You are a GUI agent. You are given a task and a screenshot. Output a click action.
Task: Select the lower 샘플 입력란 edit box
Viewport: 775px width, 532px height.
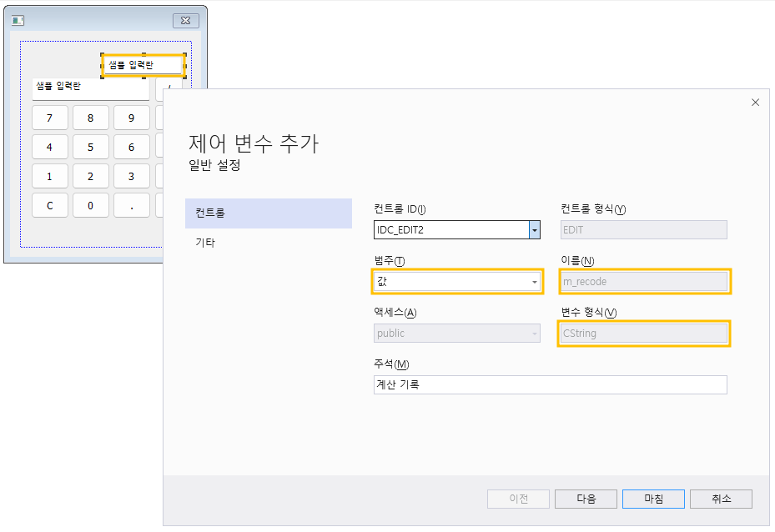pos(91,89)
